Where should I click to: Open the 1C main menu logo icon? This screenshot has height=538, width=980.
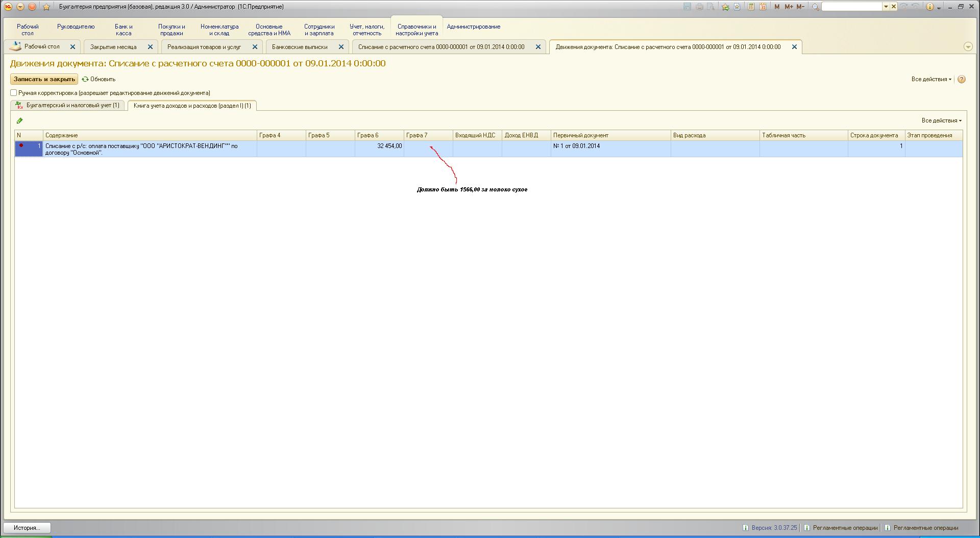coord(8,7)
